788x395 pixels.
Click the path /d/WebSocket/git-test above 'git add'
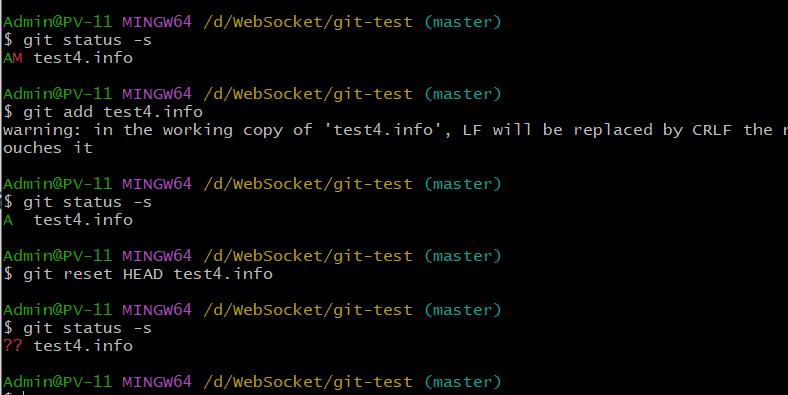[308, 94]
